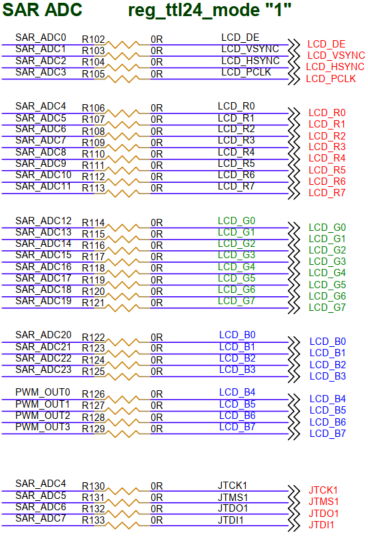Select the JTMS1 net label on wire

point(232,497)
